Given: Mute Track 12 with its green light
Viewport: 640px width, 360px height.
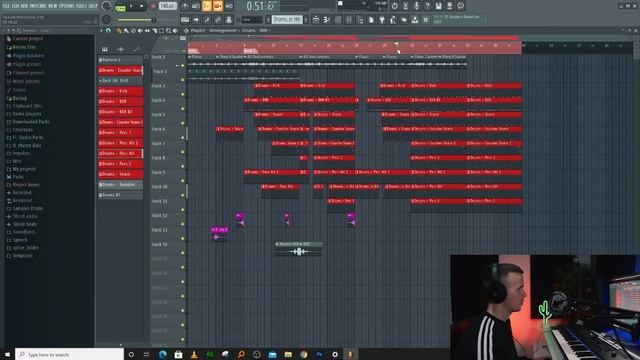Looking at the screenshot, I should pos(182,224).
